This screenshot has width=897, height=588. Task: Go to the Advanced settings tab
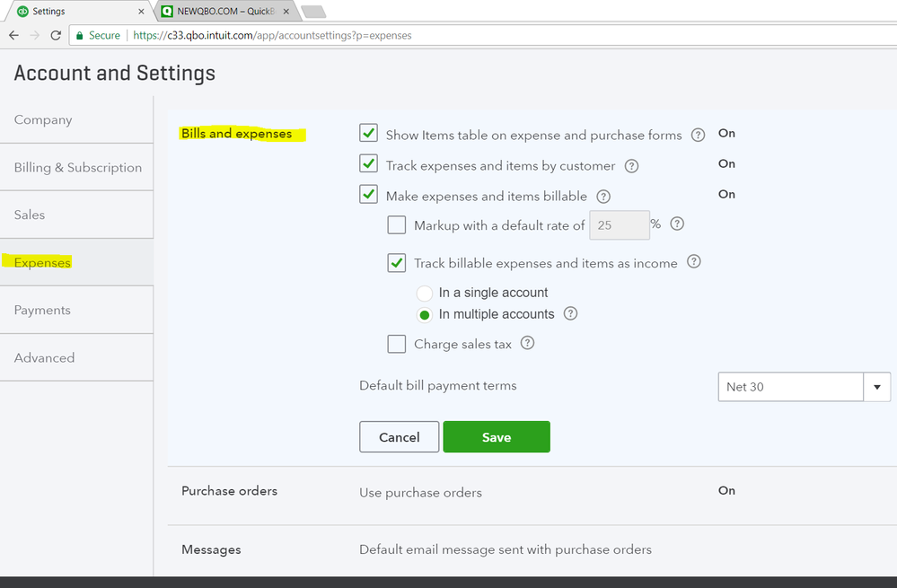(x=45, y=358)
